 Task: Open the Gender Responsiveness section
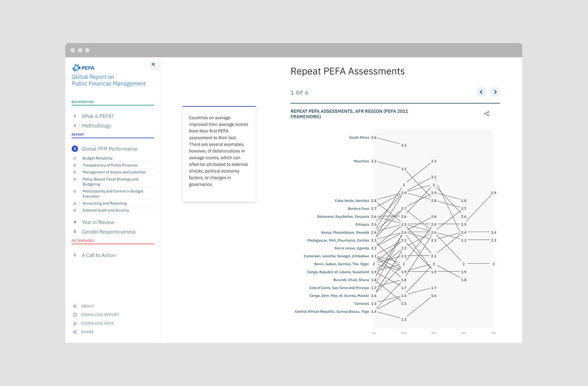pyautogui.click(x=108, y=232)
